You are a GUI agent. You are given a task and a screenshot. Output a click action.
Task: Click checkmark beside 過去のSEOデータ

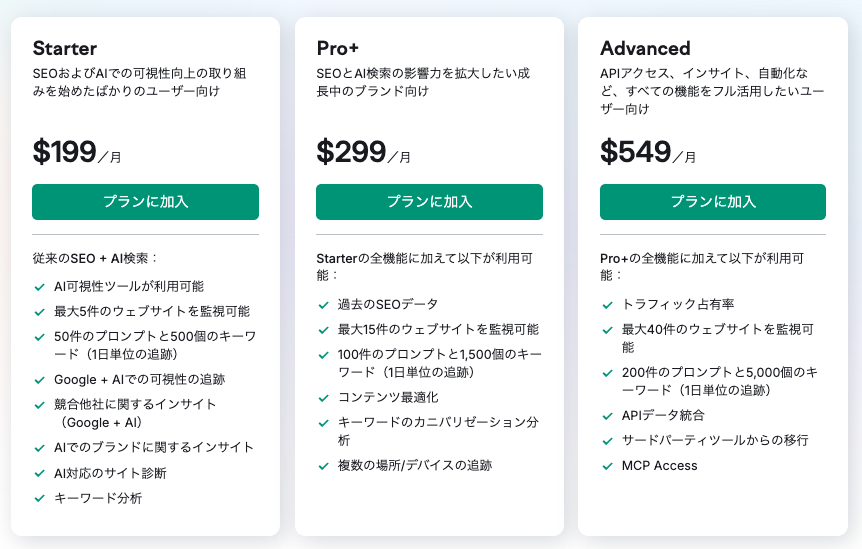click(323, 305)
